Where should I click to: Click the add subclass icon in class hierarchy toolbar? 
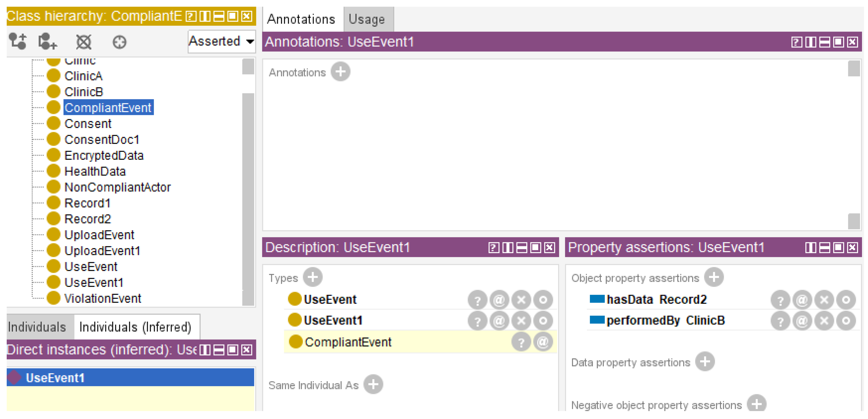click(18, 41)
